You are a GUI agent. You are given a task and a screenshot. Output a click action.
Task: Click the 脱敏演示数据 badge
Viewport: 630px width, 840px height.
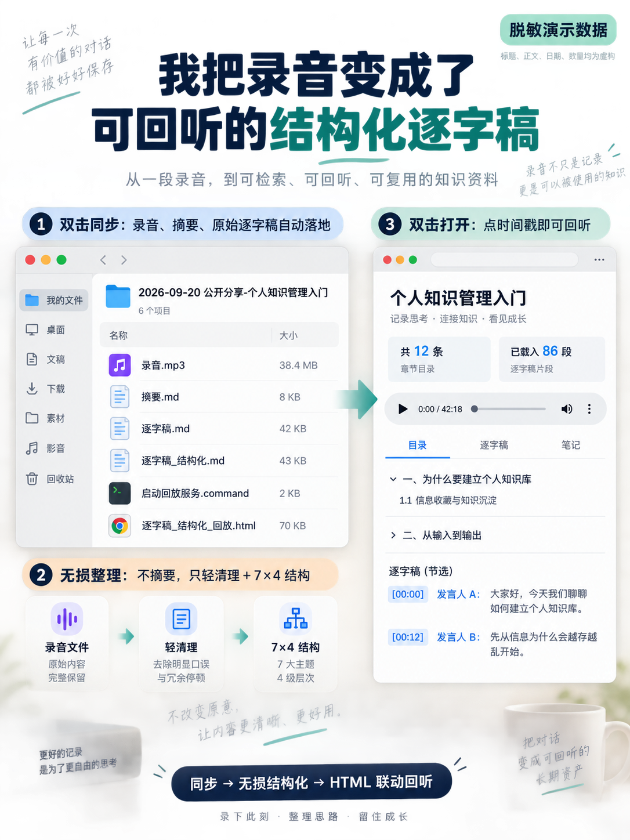[558, 30]
